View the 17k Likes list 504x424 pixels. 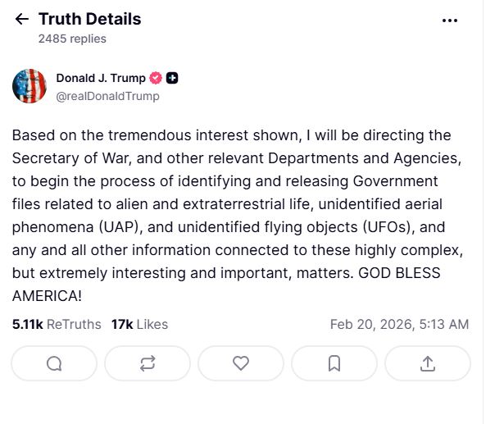tap(139, 324)
